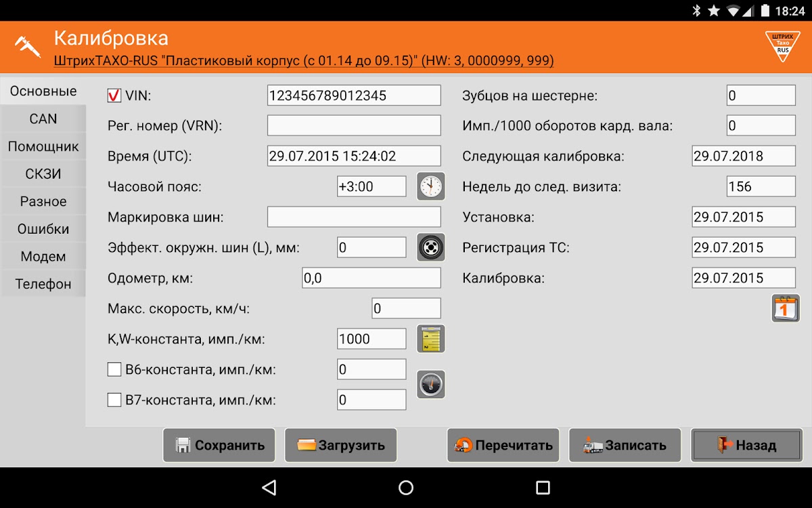The image size is (812, 508).
Task: Open the calendar icon below calibration dates
Action: coord(785,308)
